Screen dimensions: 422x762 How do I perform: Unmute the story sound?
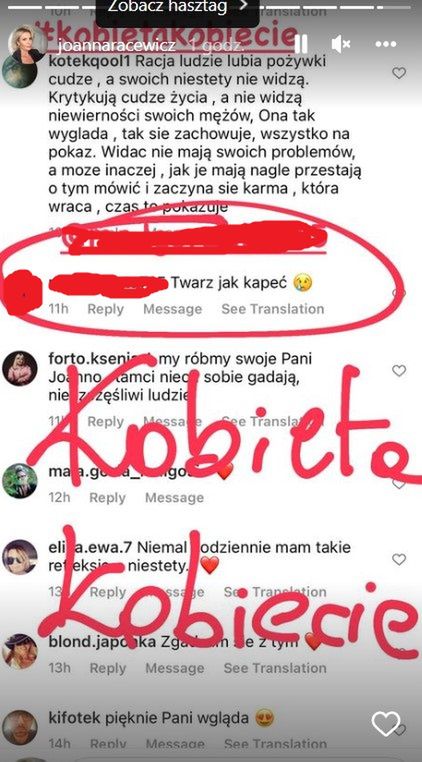tap(341, 44)
